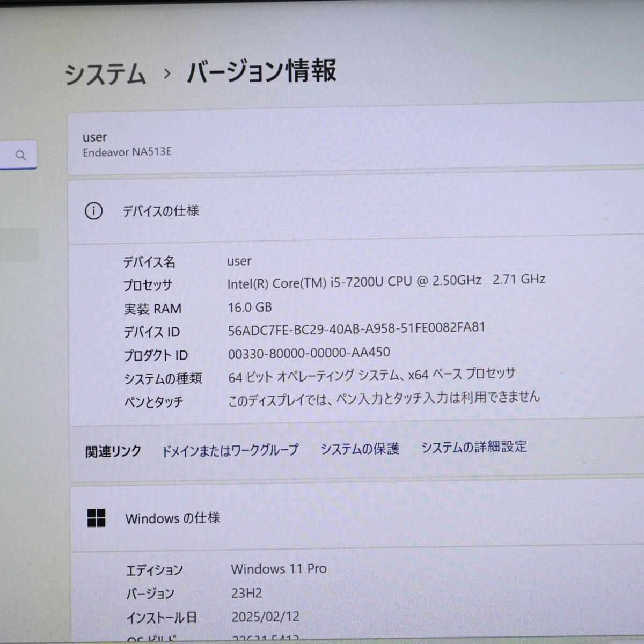Open the システム breadcrumb link
644x644 pixels.
pyautogui.click(x=105, y=74)
